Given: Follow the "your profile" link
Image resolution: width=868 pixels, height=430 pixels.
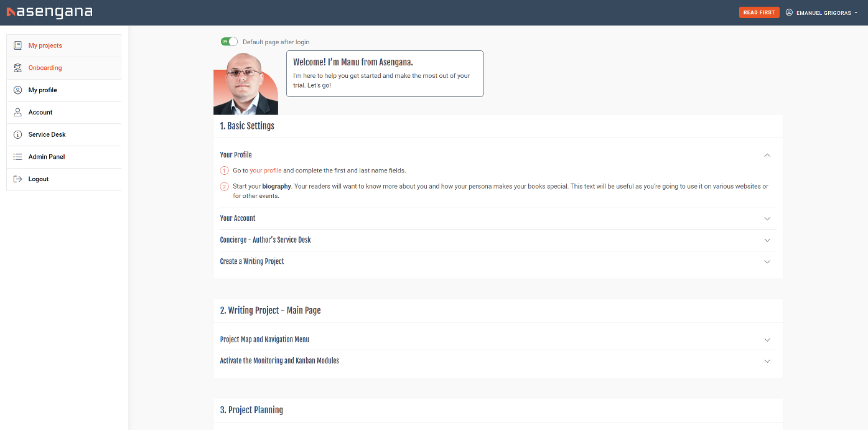Looking at the screenshot, I should tap(266, 171).
